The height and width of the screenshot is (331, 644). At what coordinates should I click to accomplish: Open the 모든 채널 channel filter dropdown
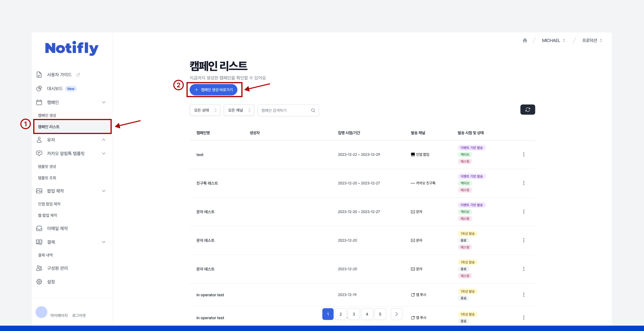click(239, 110)
